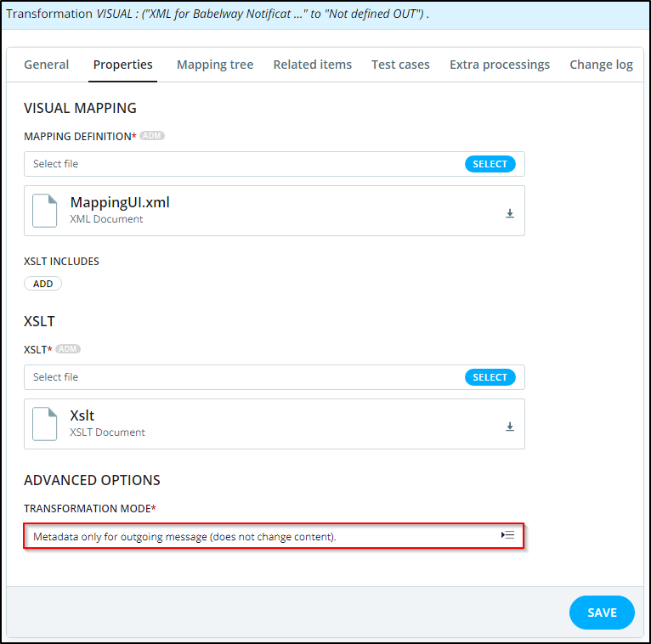Switch to the General tab
Viewport: 651px width, 644px height.
pos(47,65)
